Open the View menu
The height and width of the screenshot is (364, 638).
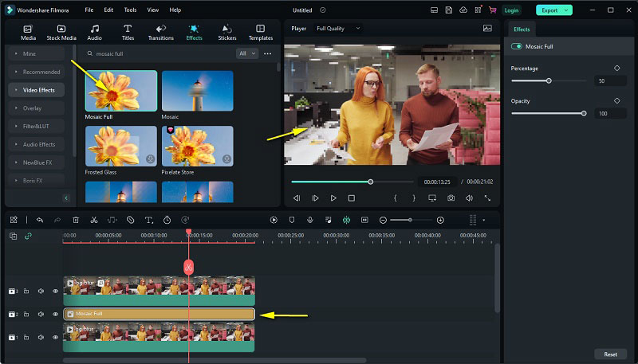153,10
